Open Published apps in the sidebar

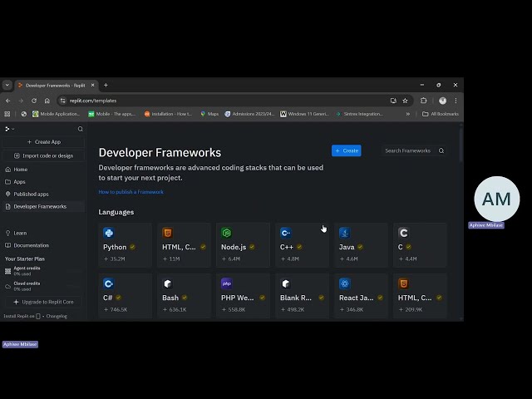coord(31,194)
